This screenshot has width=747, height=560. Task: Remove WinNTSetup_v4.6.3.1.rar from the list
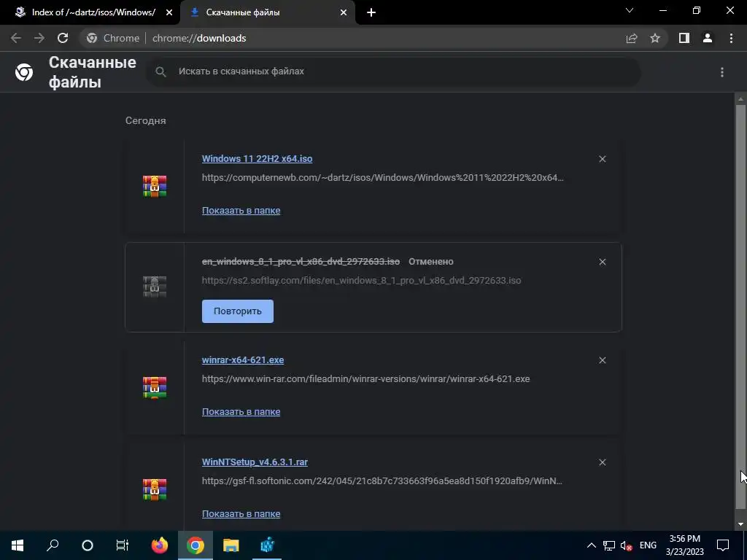(602, 462)
